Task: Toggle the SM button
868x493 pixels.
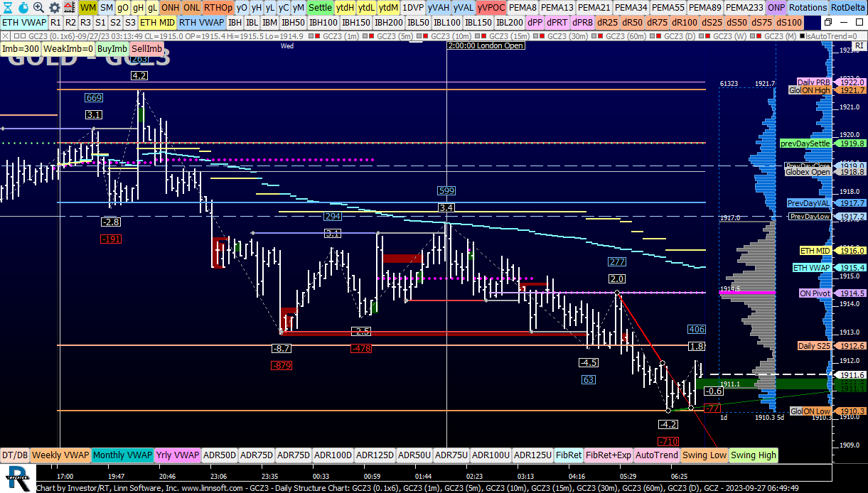Action: [x=107, y=7]
